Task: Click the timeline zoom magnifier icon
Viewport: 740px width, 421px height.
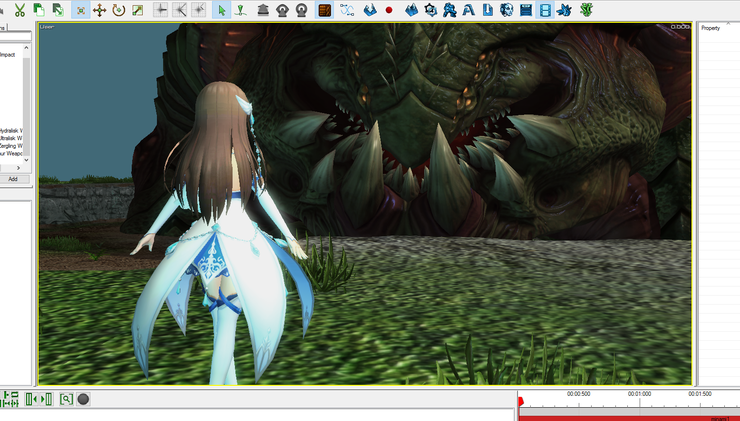Action: click(x=66, y=399)
